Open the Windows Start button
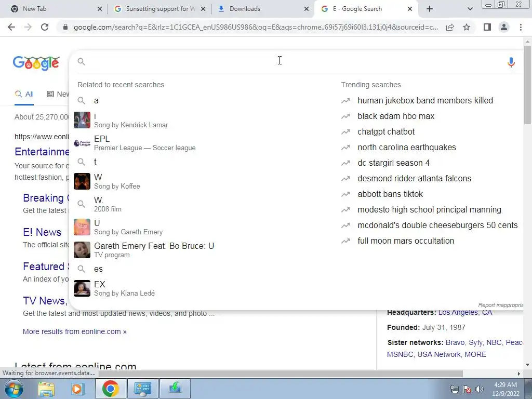The height and width of the screenshot is (399, 532). 14,389
